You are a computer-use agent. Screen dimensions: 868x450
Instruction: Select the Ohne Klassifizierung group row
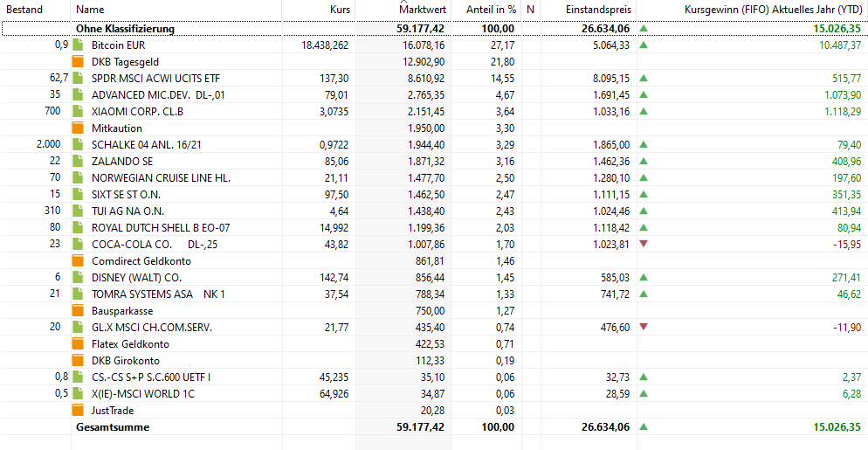(434, 28)
